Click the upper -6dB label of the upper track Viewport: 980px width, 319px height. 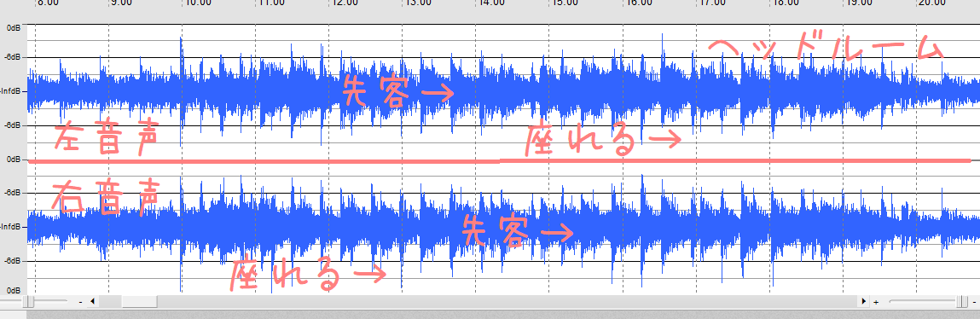coord(13,57)
